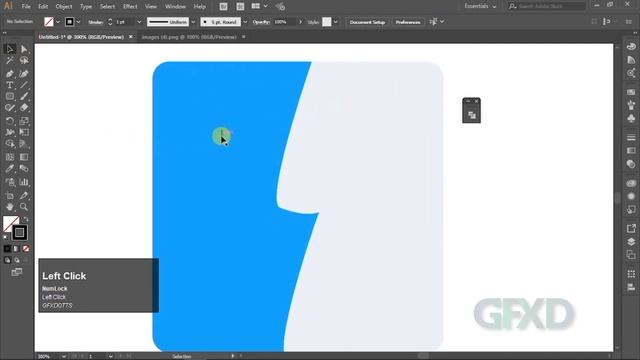Choose the Lasso tool
This screenshot has width=640, height=360.
[24, 61]
